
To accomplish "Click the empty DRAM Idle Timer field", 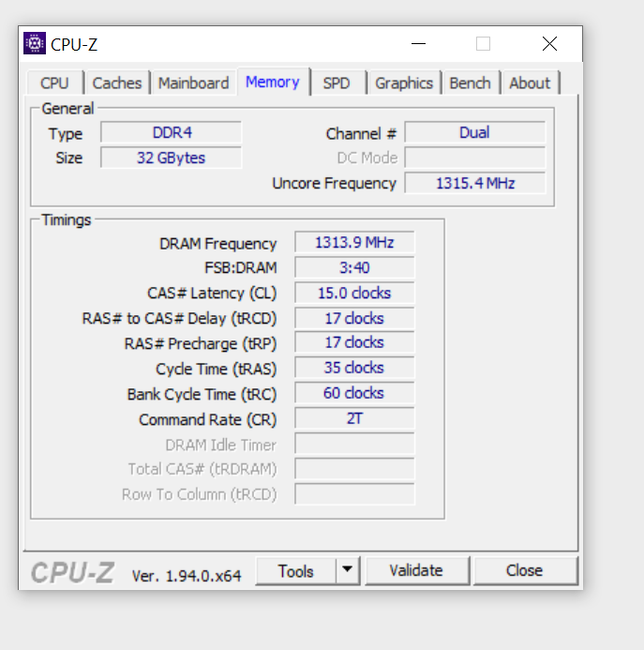I will click(354, 444).
